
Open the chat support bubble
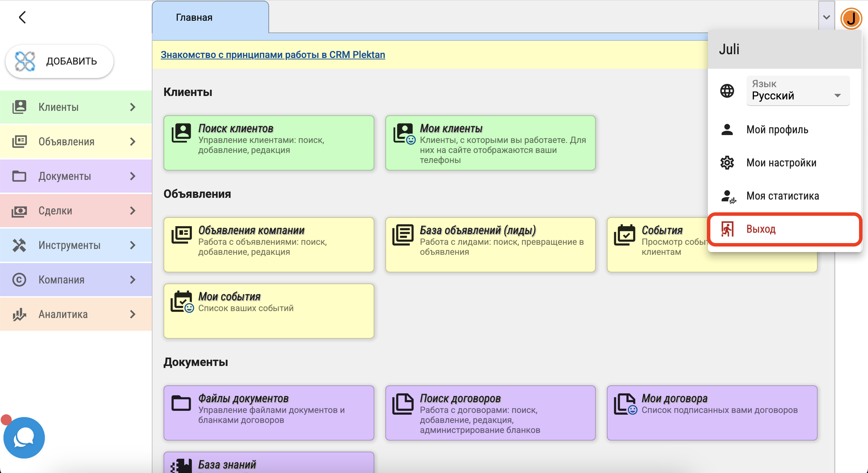(x=24, y=437)
